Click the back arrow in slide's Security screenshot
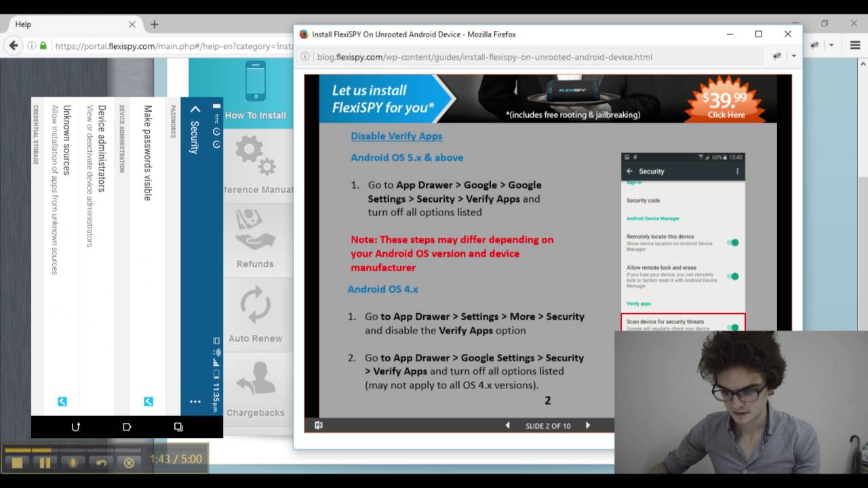868x488 pixels. [x=629, y=171]
